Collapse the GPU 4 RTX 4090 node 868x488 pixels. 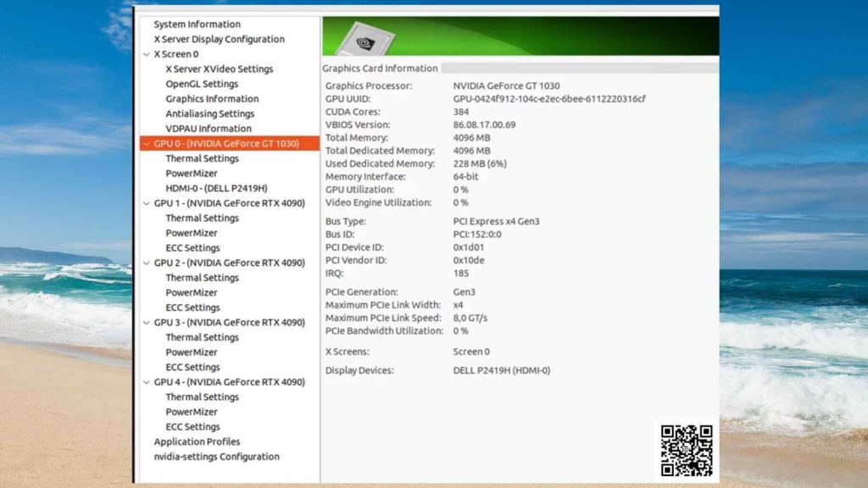146,382
